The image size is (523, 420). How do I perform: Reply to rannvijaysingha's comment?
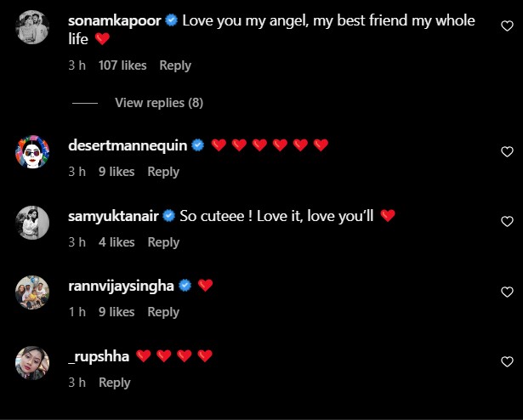[163, 312]
